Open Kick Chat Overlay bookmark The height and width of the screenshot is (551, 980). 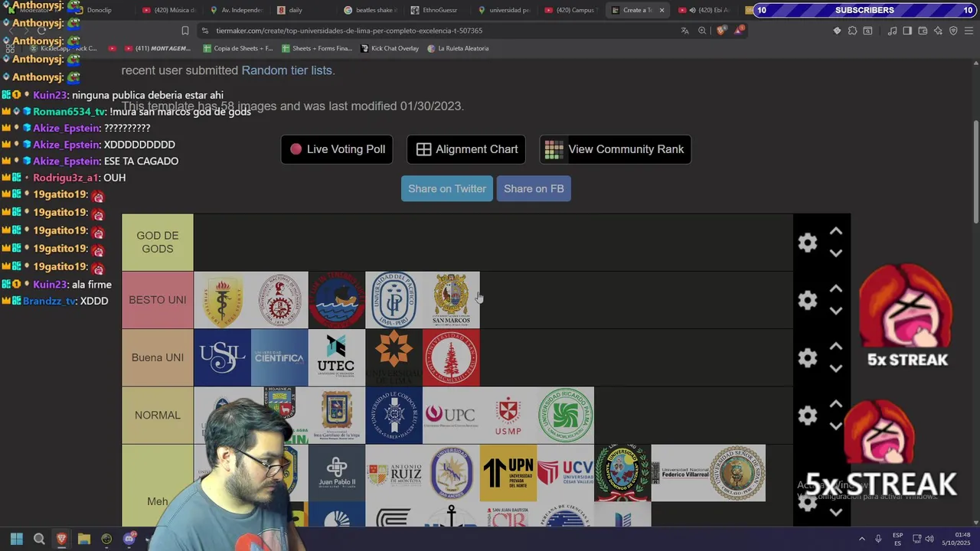coord(390,48)
